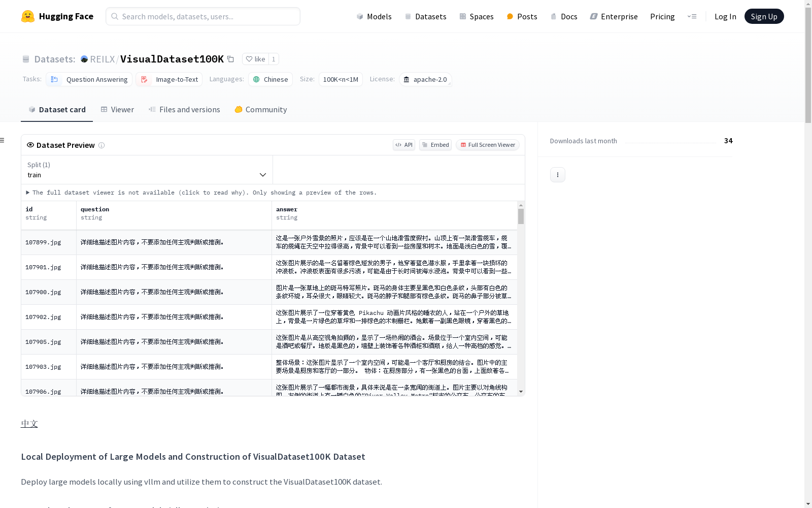Click the Datasets stack icon beside the title
The width and height of the screenshot is (812, 508).
click(x=26, y=59)
